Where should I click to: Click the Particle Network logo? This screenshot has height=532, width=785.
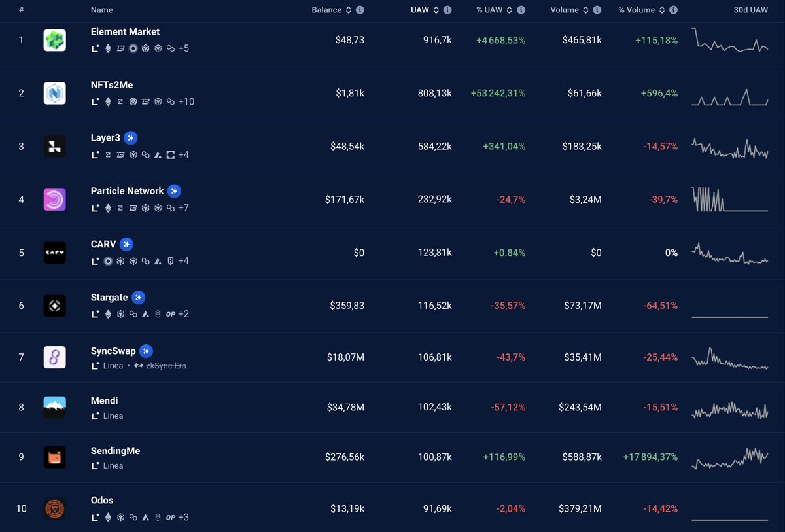coord(54,200)
